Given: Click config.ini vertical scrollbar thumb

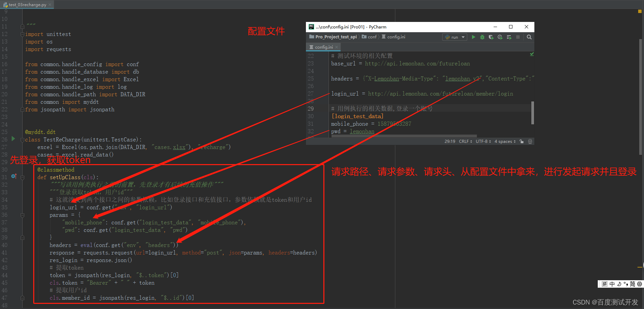Looking at the screenshot, I should click(532, 113).
